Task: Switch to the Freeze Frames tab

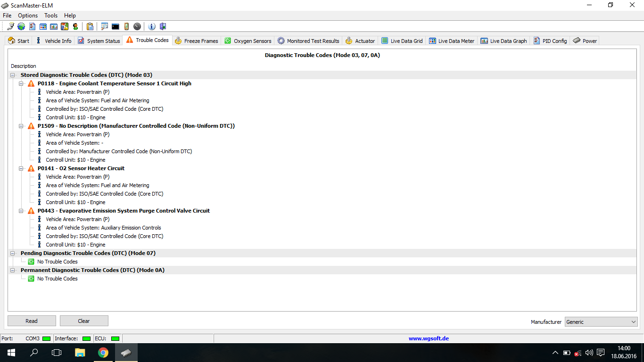Action: coord(197,41)
